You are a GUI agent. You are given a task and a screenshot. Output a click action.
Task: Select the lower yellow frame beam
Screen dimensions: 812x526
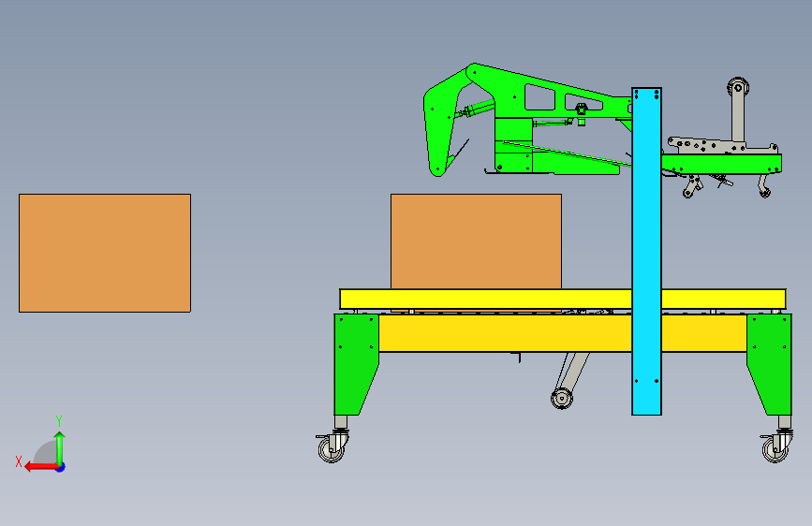click(505, 333)
